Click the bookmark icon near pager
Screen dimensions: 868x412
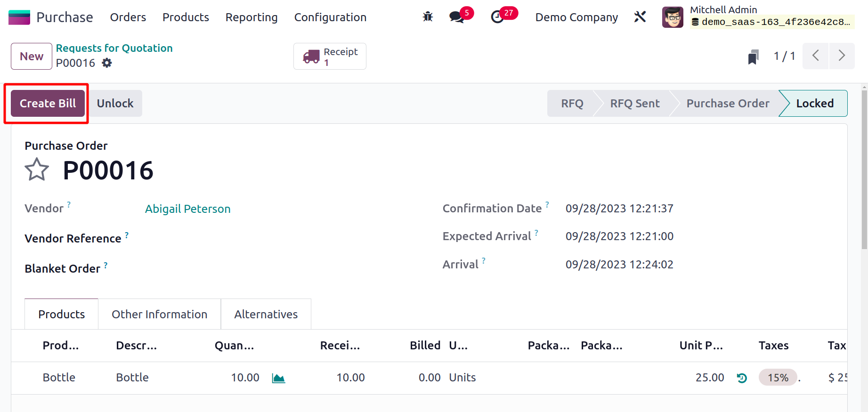click(x=753, y=57)
